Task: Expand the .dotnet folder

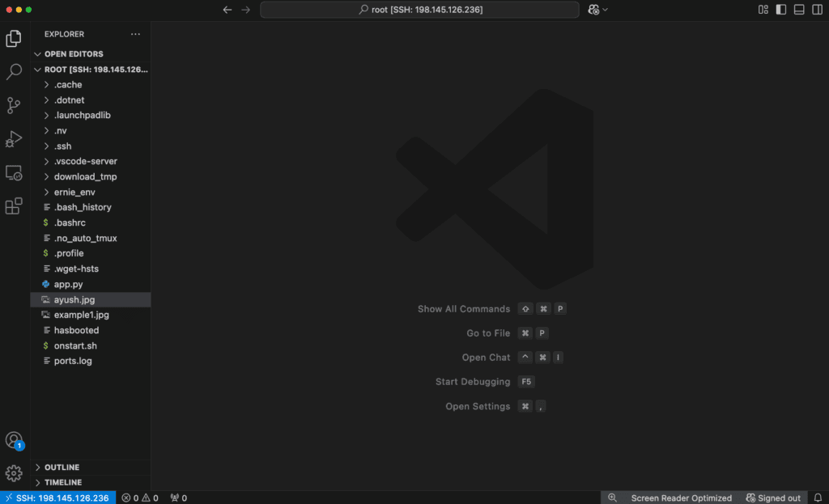Action: tap(91, 100)
